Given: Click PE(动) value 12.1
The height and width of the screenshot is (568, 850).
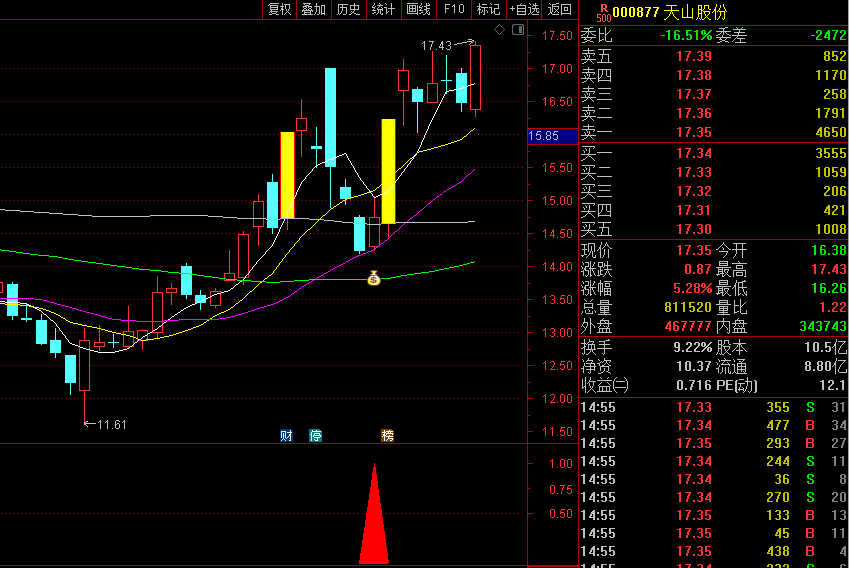Looking at the screenshot, I should (x=834, y=385).
